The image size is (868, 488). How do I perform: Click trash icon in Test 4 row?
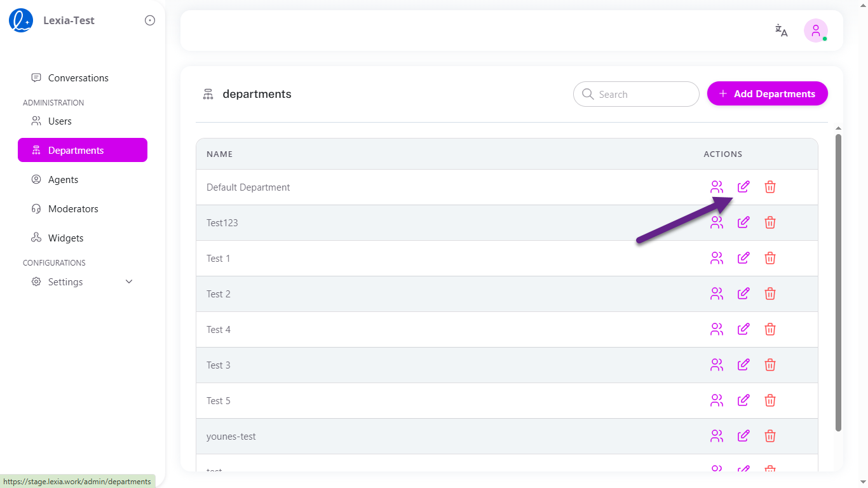pos(770,329)
